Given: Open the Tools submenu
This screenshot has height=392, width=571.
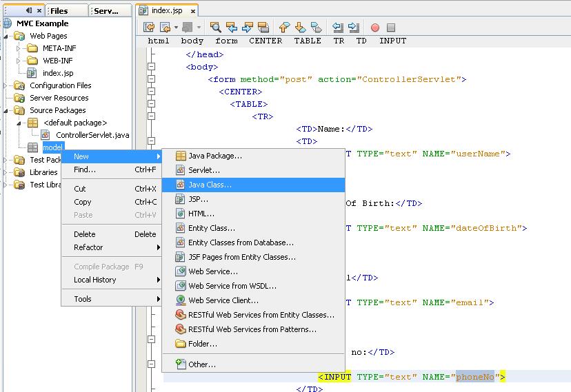Looking at the screenshot, I should (x=112, y=299).
